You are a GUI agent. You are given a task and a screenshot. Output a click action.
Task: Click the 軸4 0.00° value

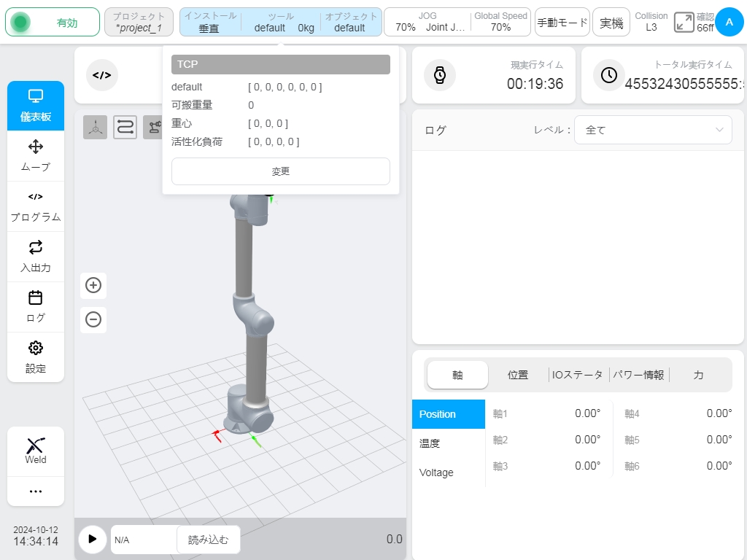coord(719,413)
